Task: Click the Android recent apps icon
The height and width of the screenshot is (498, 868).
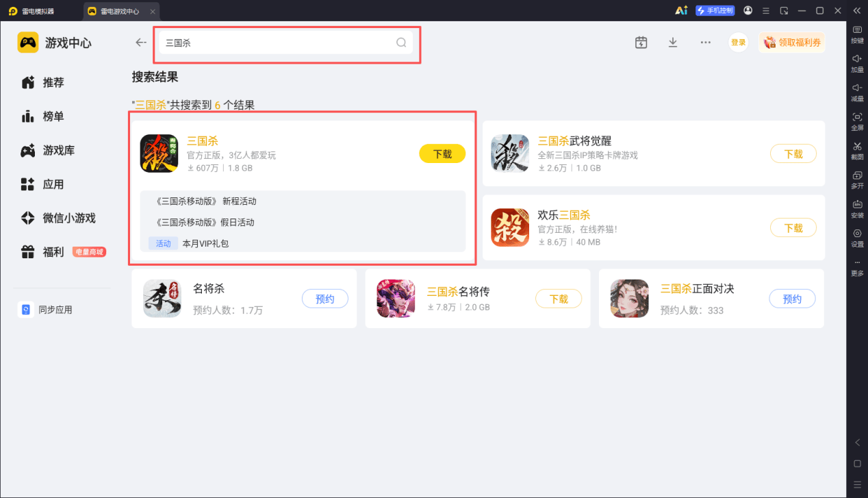Action: pyautogui.click(x=857, y=484)
